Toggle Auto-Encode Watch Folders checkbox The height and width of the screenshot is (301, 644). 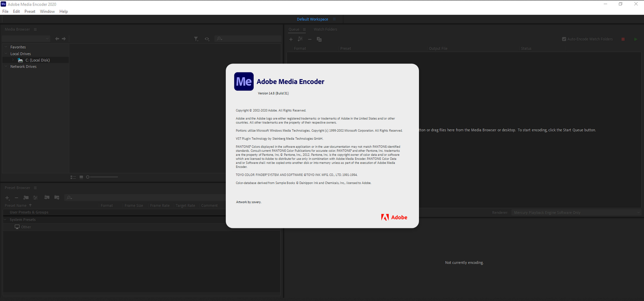point(564,39)
